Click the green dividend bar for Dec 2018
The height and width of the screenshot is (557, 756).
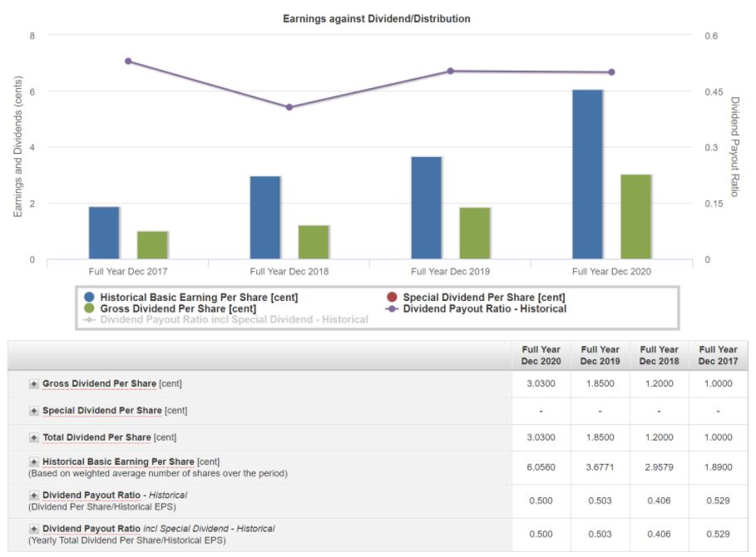pos(314,242)
